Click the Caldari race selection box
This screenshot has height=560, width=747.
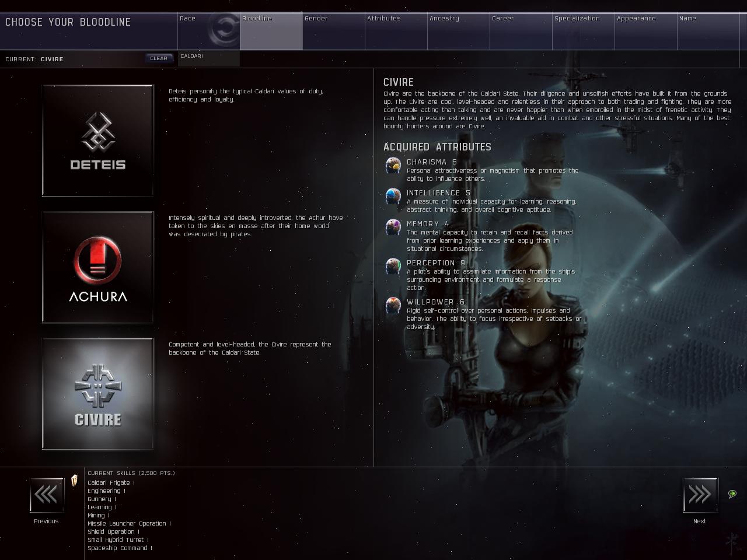pos(209,58)
